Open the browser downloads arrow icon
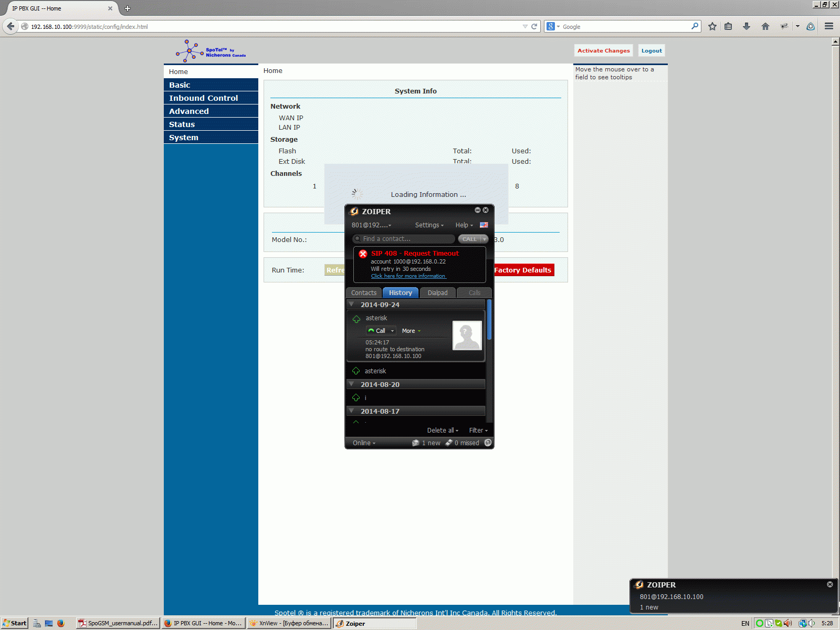 [x=747, y=26]
